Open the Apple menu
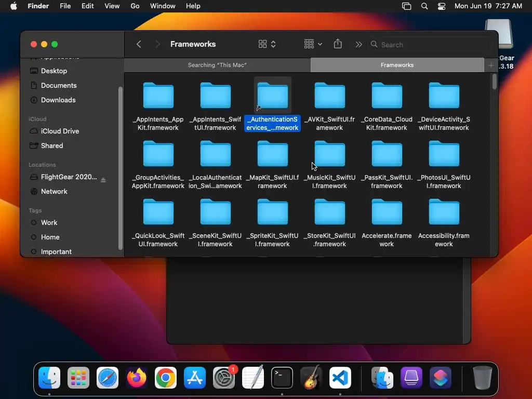 pyautogui.click(x=14, y=6)
